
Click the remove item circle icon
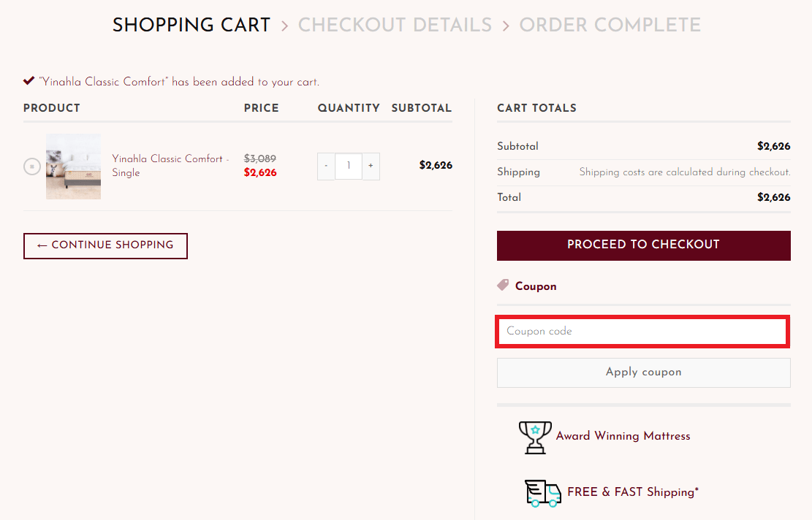click(32, 167)
